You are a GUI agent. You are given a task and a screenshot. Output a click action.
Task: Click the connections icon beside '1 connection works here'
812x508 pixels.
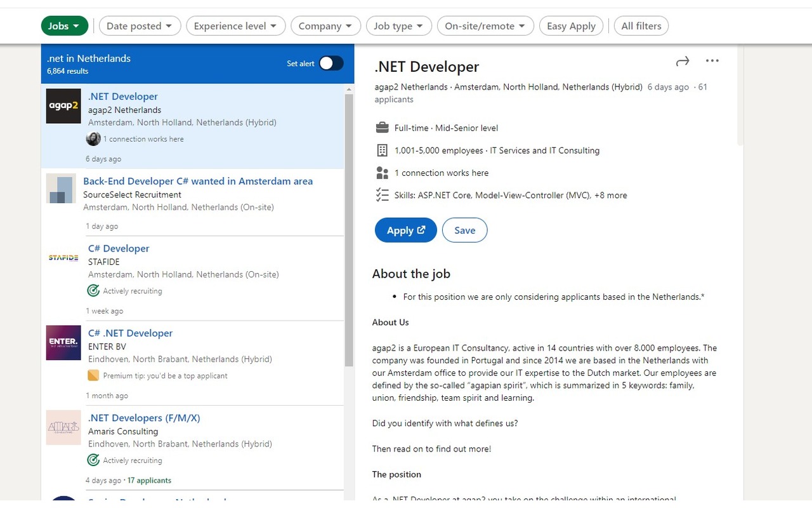[x=382, y=172]
